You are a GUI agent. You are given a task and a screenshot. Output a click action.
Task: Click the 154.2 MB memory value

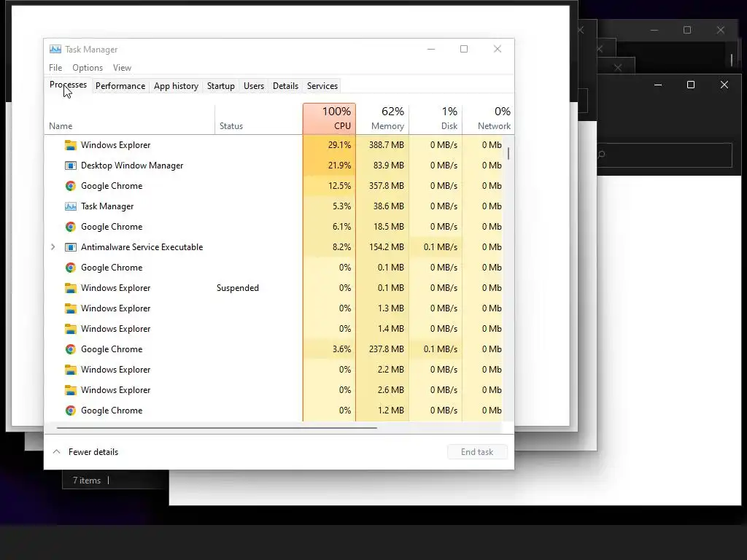[x=387, y=247]
